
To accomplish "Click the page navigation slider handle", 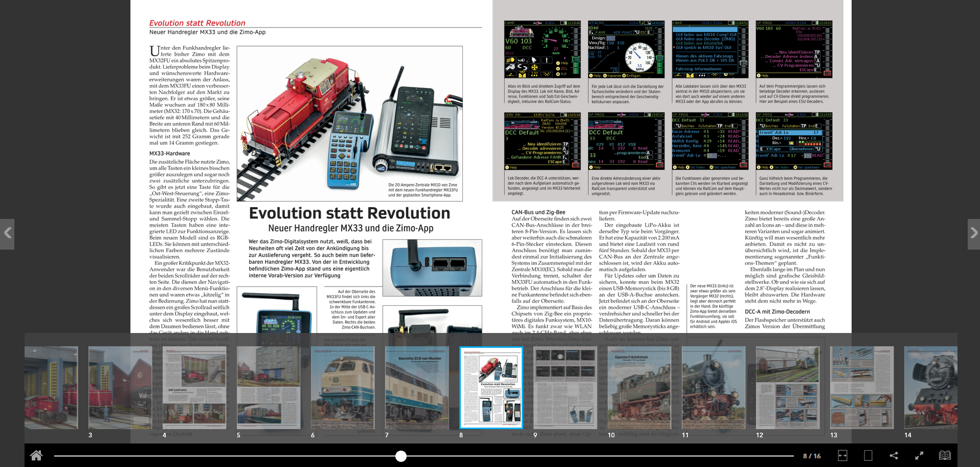I will pos(401,456).
